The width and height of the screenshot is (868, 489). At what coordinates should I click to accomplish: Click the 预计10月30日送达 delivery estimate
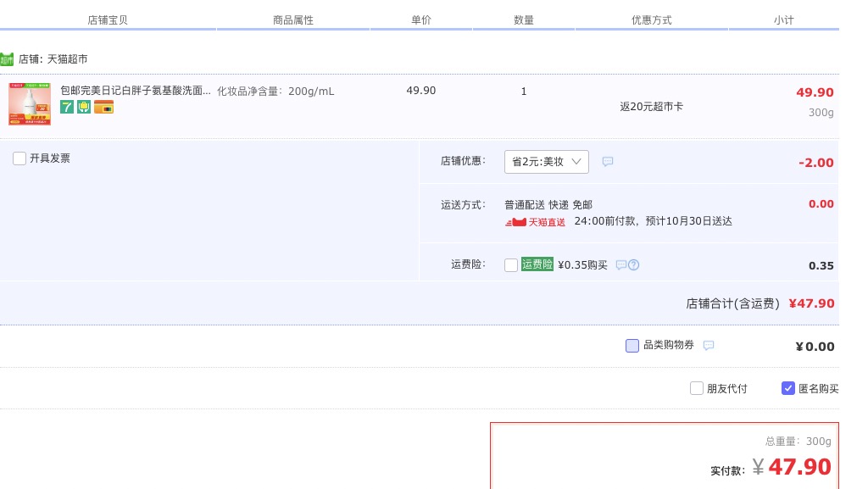tap(688, 221)
